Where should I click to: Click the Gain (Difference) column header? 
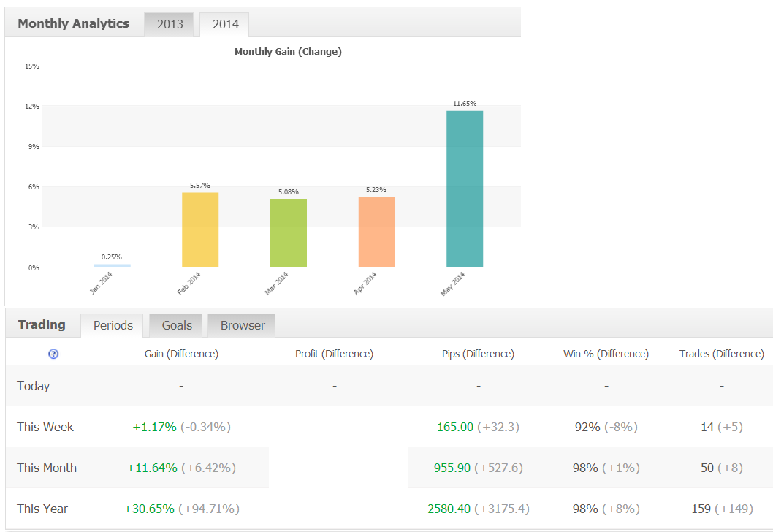[x=181, y=354]
